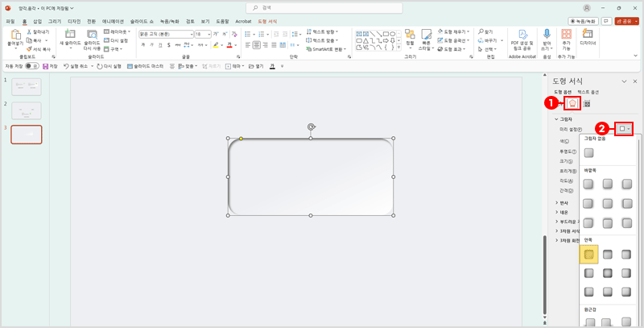Expand the Reflection (반사) section
Screen dimensions: 644x328
[x=564, y=202]
